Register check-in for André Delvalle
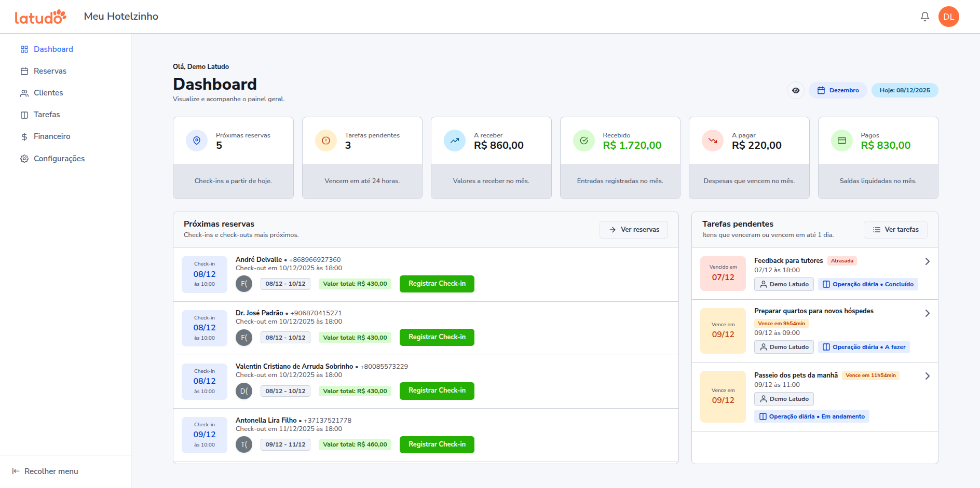This screenshot has width=980, height=488. click(437, 284)
